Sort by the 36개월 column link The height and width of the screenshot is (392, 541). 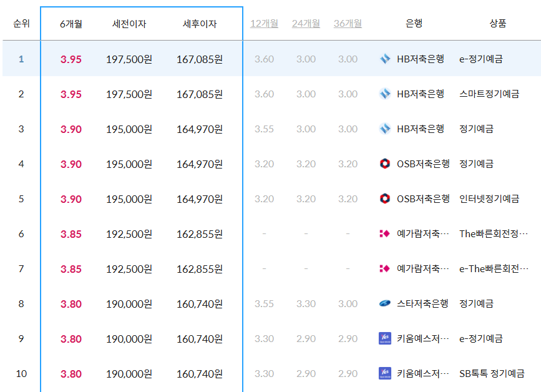[x=348, y=24]
